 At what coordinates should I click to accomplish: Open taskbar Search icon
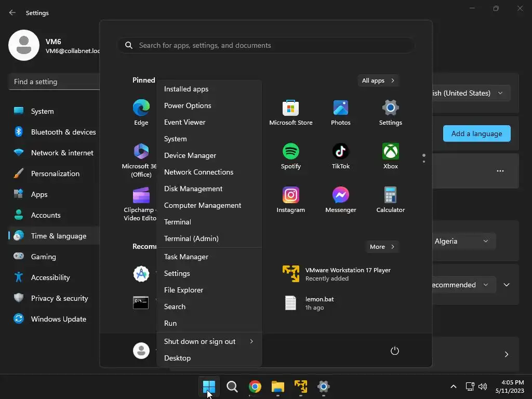click(232, 387)
